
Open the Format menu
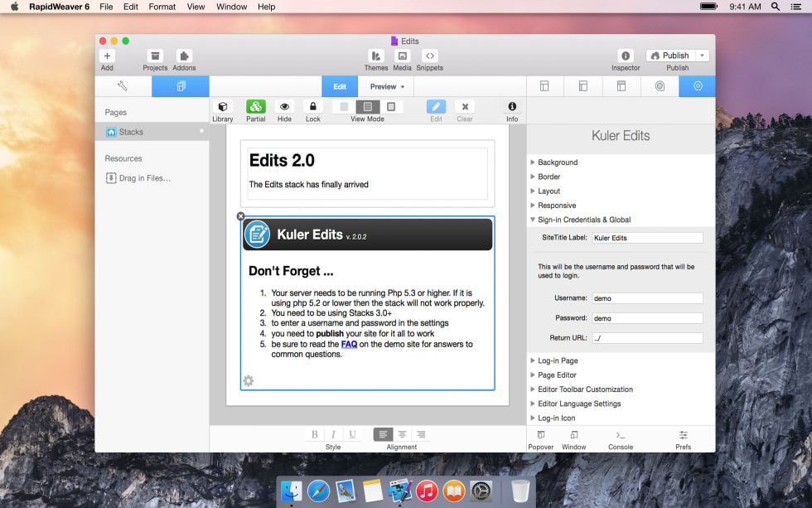click(162, 7)
